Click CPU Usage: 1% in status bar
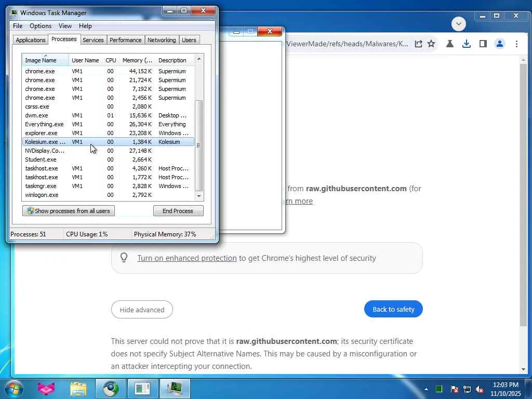 click(x=87, y=234)
